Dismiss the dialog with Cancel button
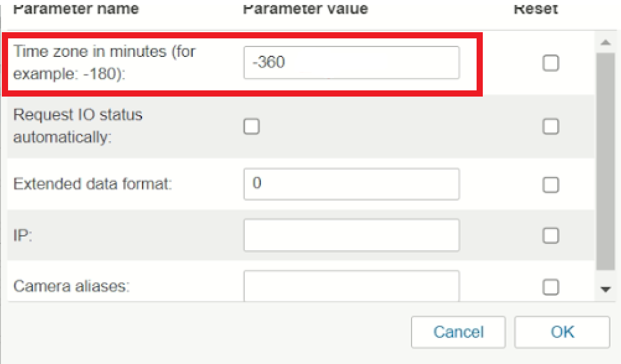 (458, 332)
